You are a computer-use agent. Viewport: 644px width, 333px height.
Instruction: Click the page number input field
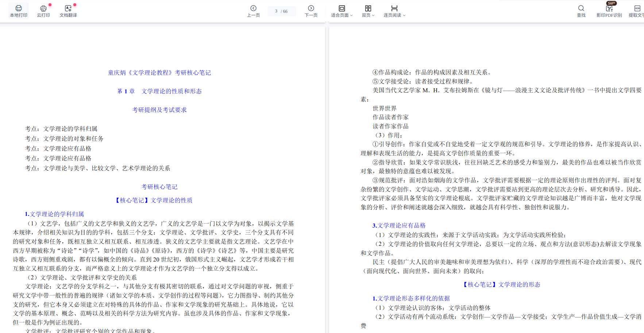[x=277, y=11]
